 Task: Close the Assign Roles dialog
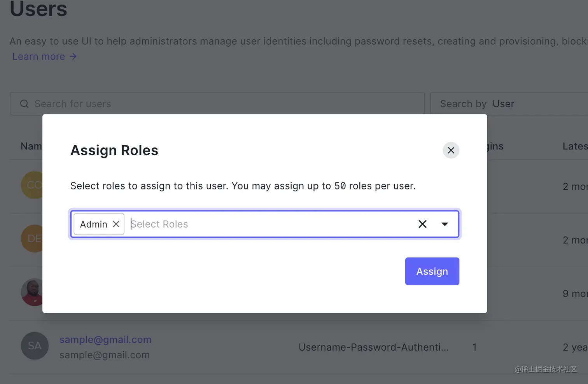(451, 150)
